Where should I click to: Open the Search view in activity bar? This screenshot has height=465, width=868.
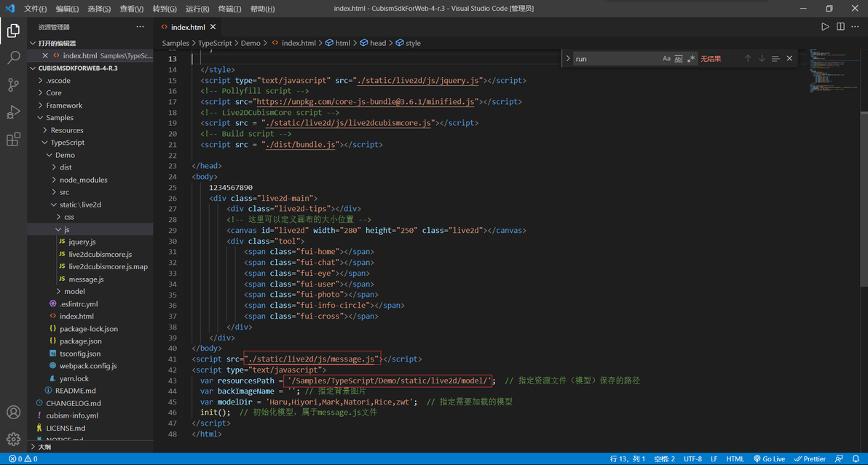tap(13, 57)
